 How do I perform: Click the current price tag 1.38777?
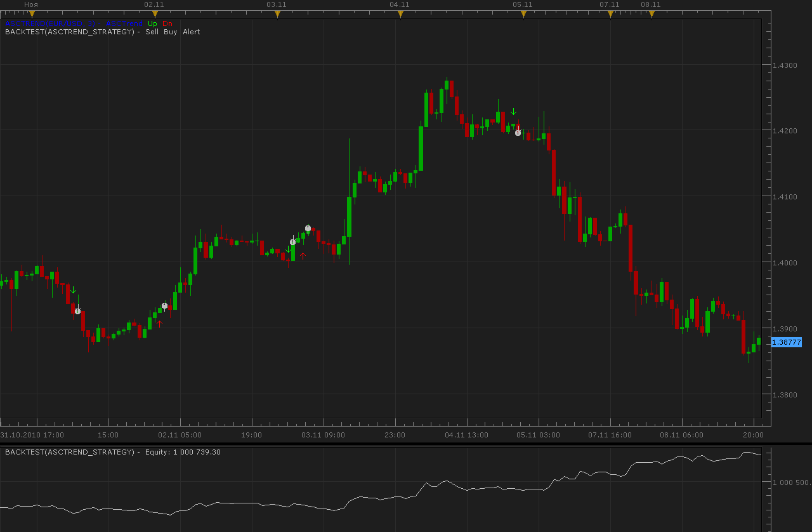point(787,342)
